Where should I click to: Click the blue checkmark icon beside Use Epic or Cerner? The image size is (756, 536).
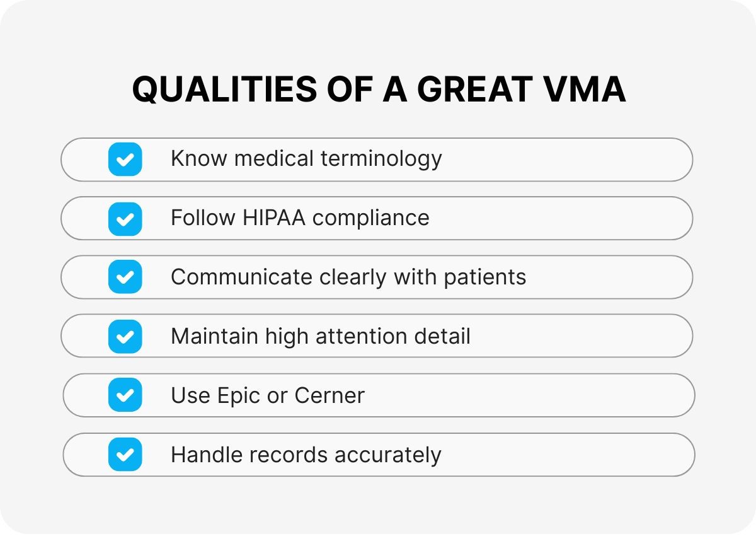pyautogui.click(x=125, y=395)
